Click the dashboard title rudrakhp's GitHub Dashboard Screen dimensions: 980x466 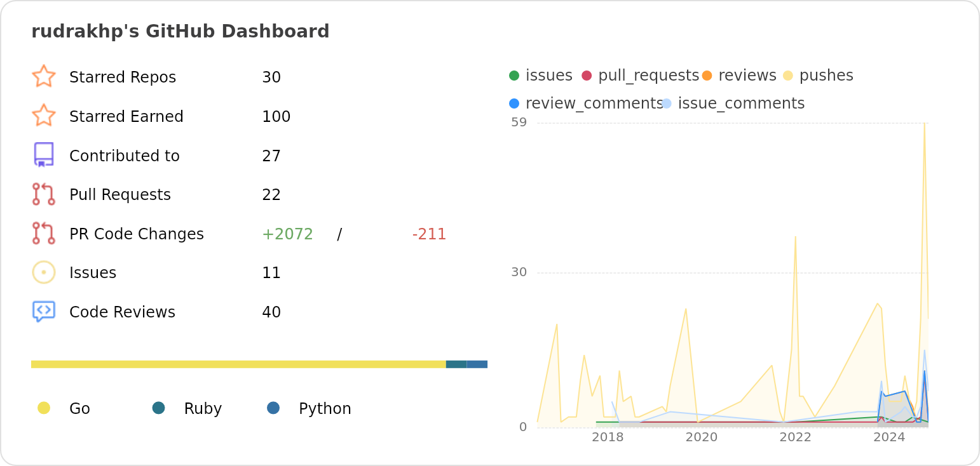point(180,31)
